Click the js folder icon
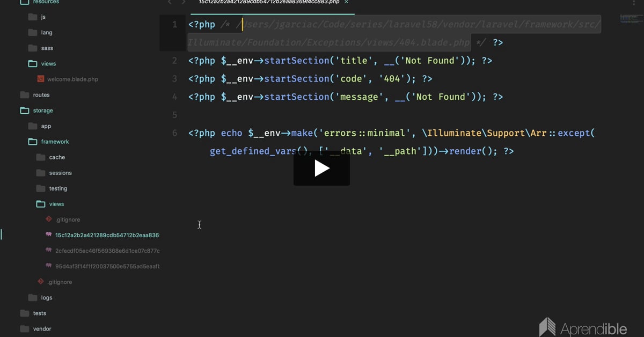Viewport: 644px width, 337px height. click(32, 17)
